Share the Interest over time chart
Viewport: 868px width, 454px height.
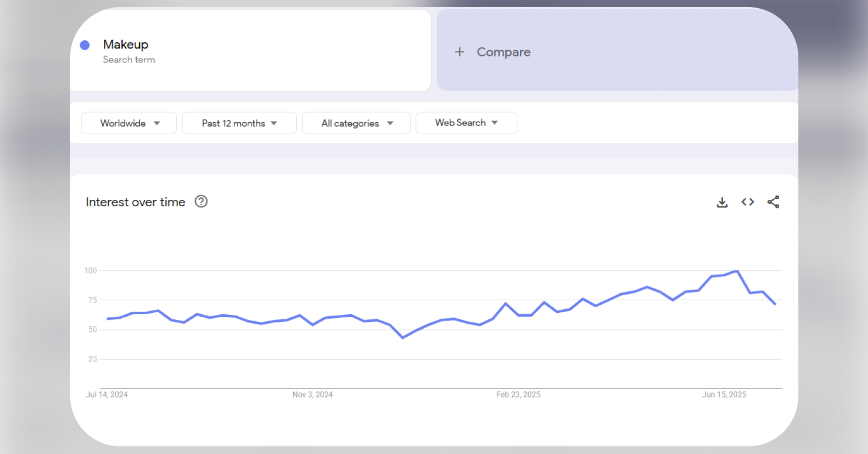pyautogui.click(x=773, y=202)
